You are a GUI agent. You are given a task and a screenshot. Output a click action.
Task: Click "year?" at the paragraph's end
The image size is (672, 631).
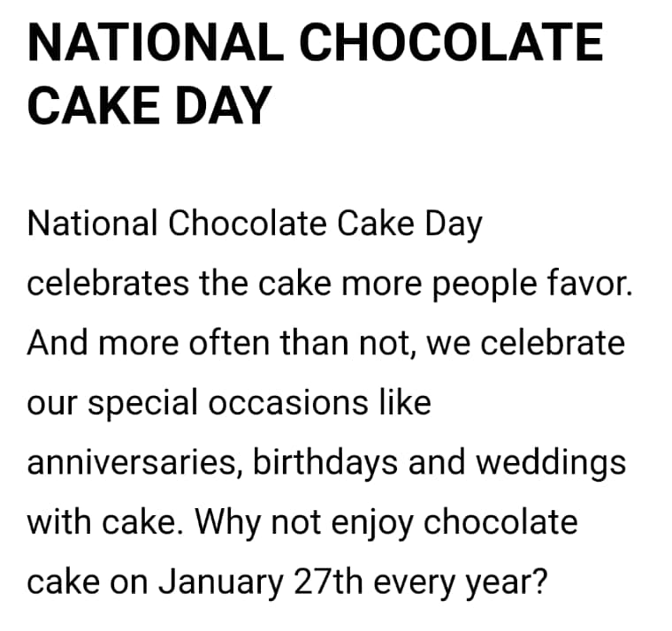click(x=504, y=582)
